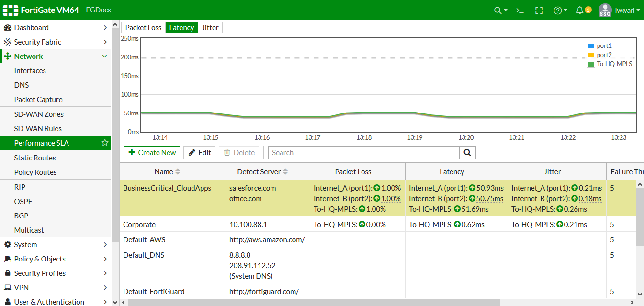Switch to the Jitter tab
644x306 pixels.
(210, 27)
